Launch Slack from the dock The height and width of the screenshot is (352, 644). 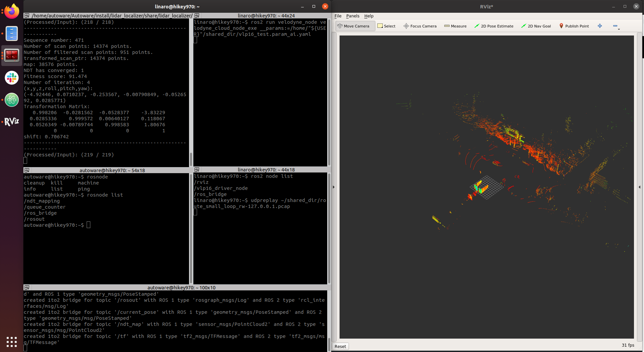[12, 78]
